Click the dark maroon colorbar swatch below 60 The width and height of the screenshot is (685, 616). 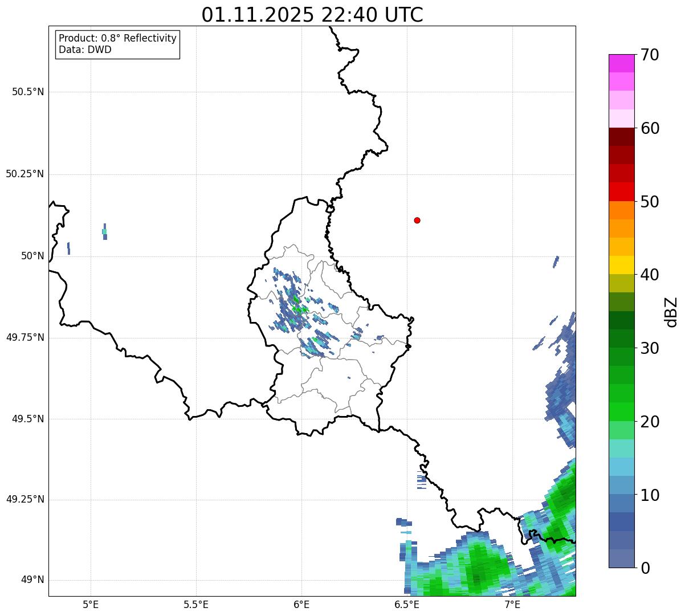point(621,137)
